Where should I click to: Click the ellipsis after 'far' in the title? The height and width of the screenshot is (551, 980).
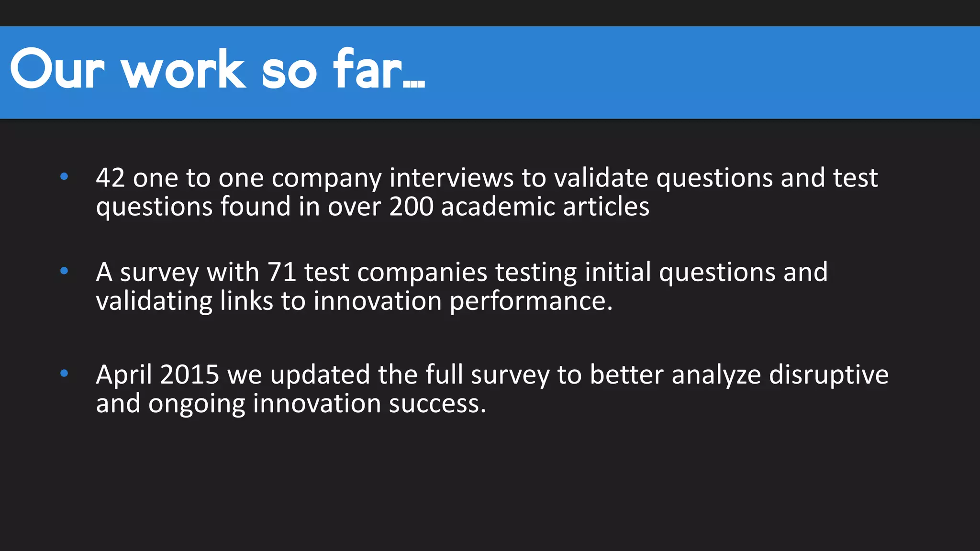click(414, 84)
